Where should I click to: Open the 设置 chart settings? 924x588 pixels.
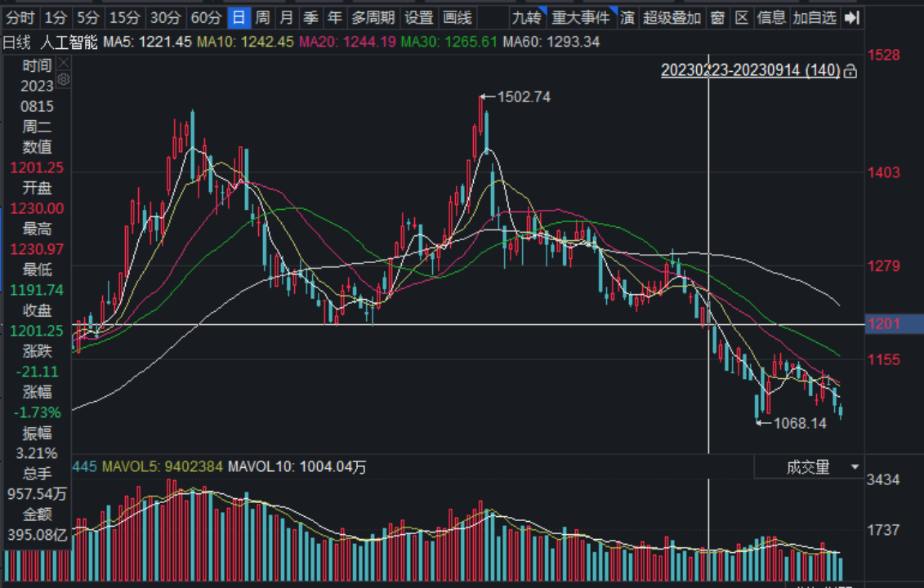(419, 17)
